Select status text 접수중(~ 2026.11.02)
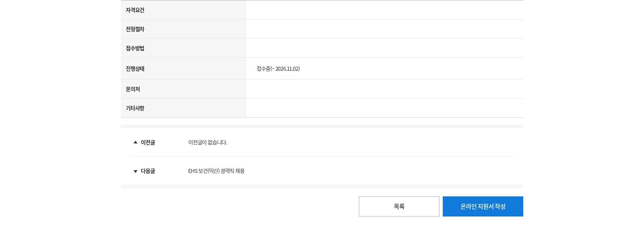644x250 pixels. pos(278,69)
